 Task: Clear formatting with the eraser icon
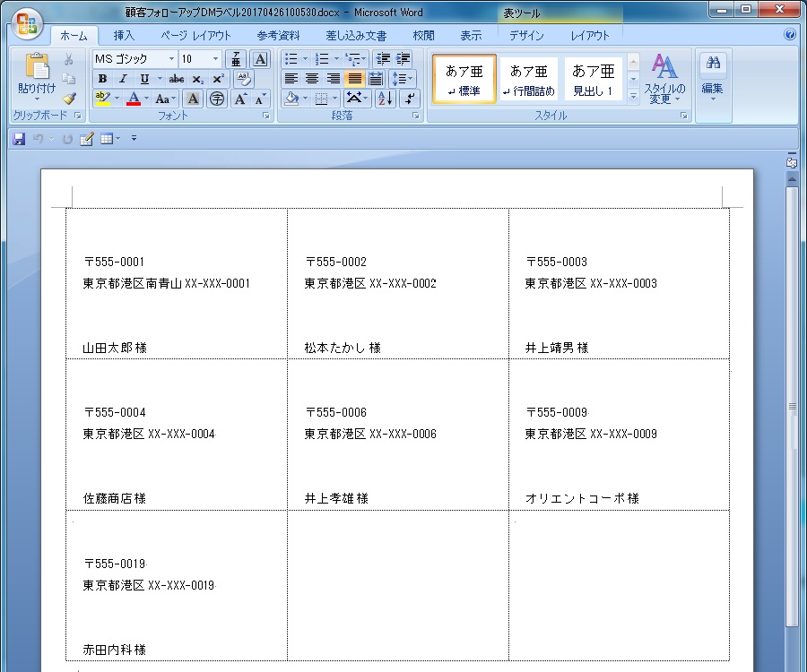tap(243, 79)
